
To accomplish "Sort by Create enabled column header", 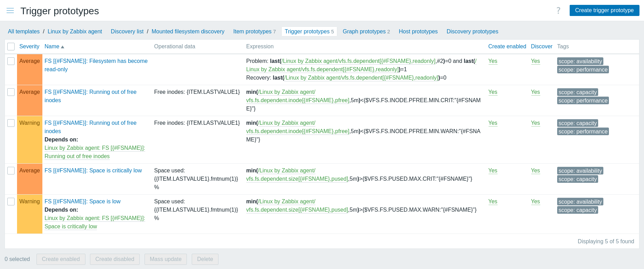I will 507,47.
